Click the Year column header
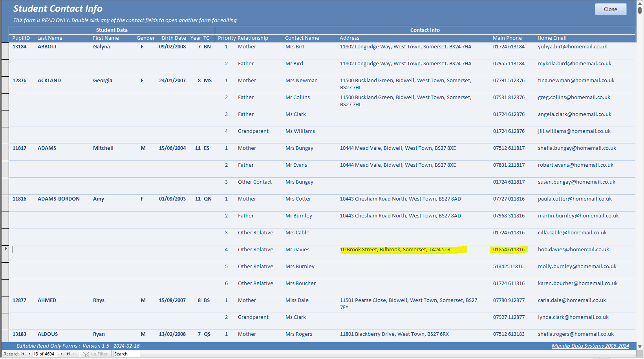Screen dimensions: 644x359 tap(196, 38)
